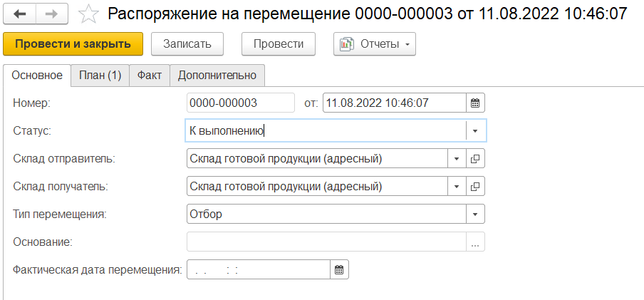Expand the Тип перемещения dropdown
Image resolution: width=644 pixels, height=300 pixels.
[x=476, y=214]
